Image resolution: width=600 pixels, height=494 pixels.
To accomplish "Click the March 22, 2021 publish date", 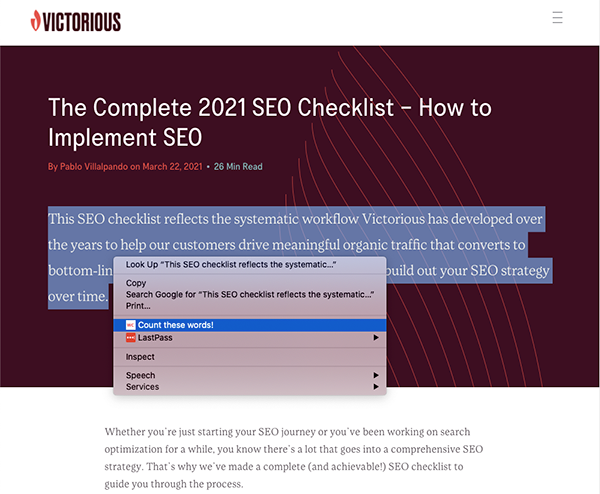I will (x=172, y=166).
